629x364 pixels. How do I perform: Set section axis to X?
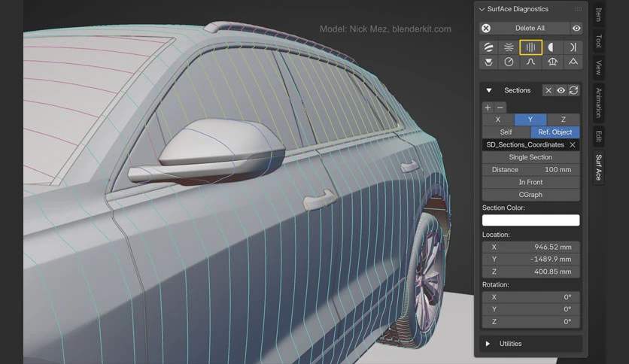498,120
